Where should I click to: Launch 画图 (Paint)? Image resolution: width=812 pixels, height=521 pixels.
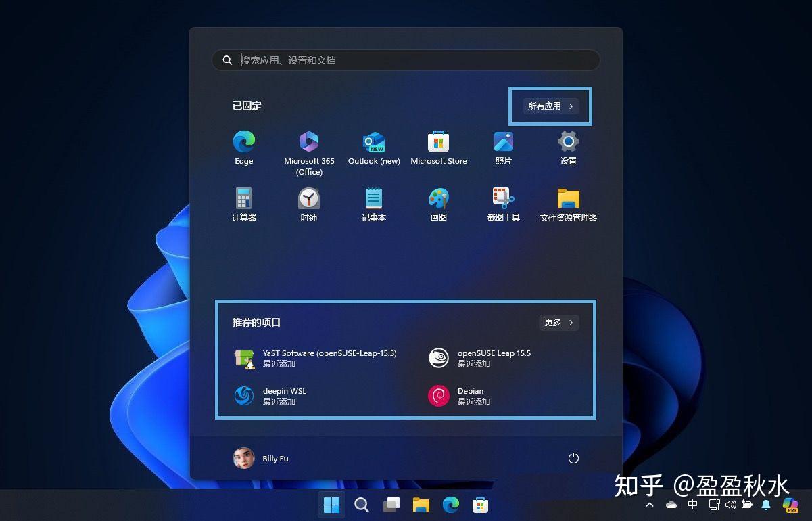pos(438,203)
